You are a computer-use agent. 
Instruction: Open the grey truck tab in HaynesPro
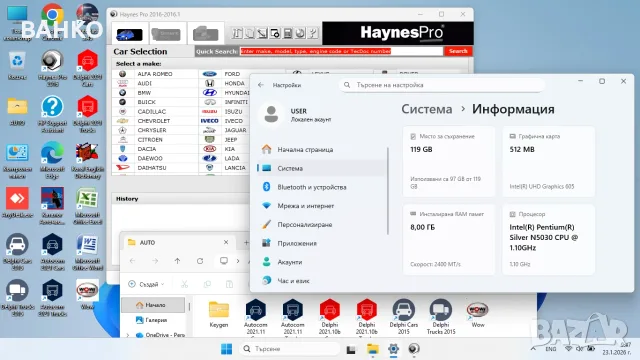click(205, 34)
